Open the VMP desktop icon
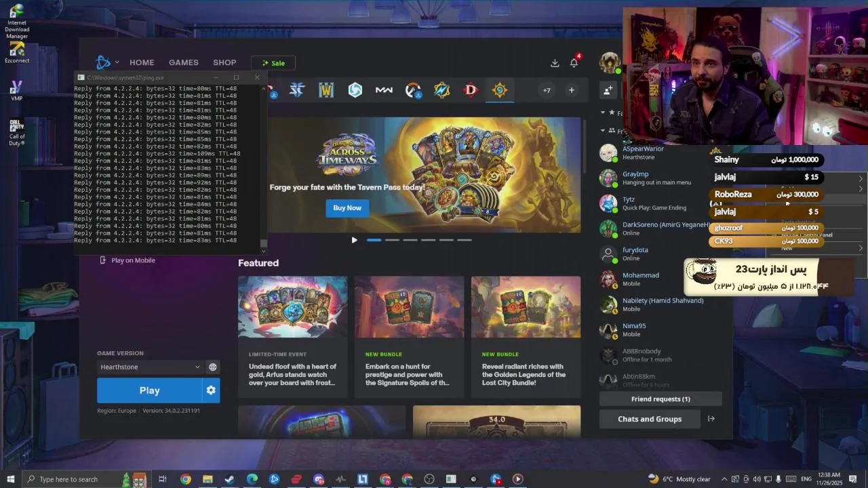 click(x=17, y=91)
